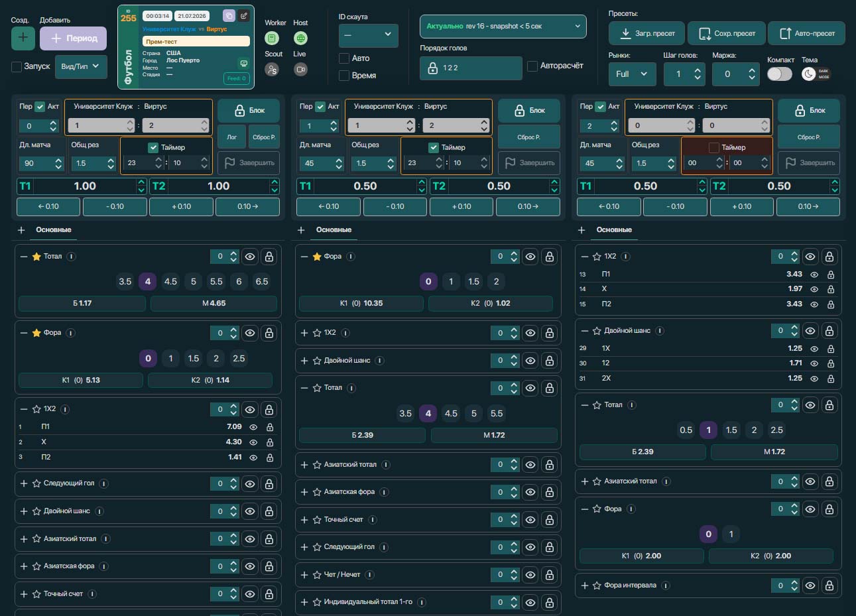Open info for Точный счет in period 1 column
The width and height of the screenshot is (856, 616).
click(373, 520)
